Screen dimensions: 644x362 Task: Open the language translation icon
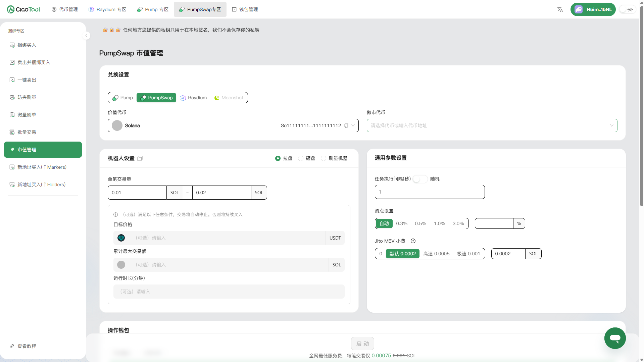(560, 9)
